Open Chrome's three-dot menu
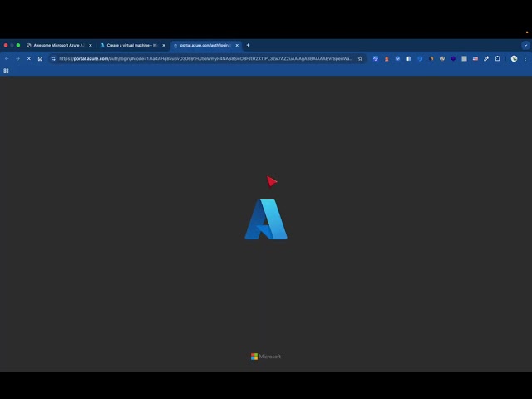This screenshot has width=532, height=399. (x=525, y=59)
